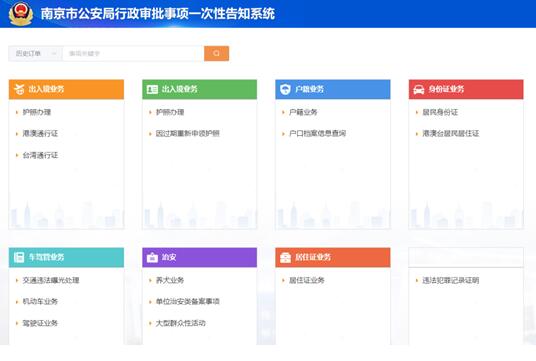Viewport: 536px width, 361px height.
Task: Click the police badge emblem logo
Action: click(21, 13)
